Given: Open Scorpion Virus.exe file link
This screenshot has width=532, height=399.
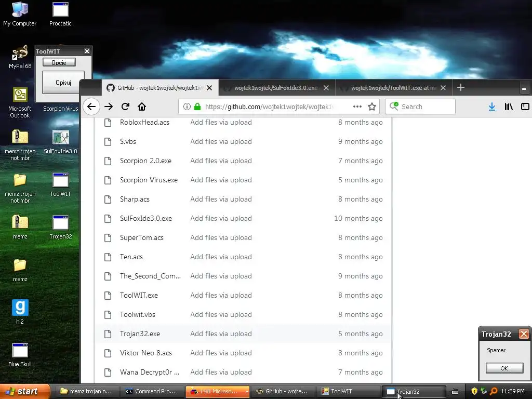Looking at the screenshot, I should [x=149, y=180].
